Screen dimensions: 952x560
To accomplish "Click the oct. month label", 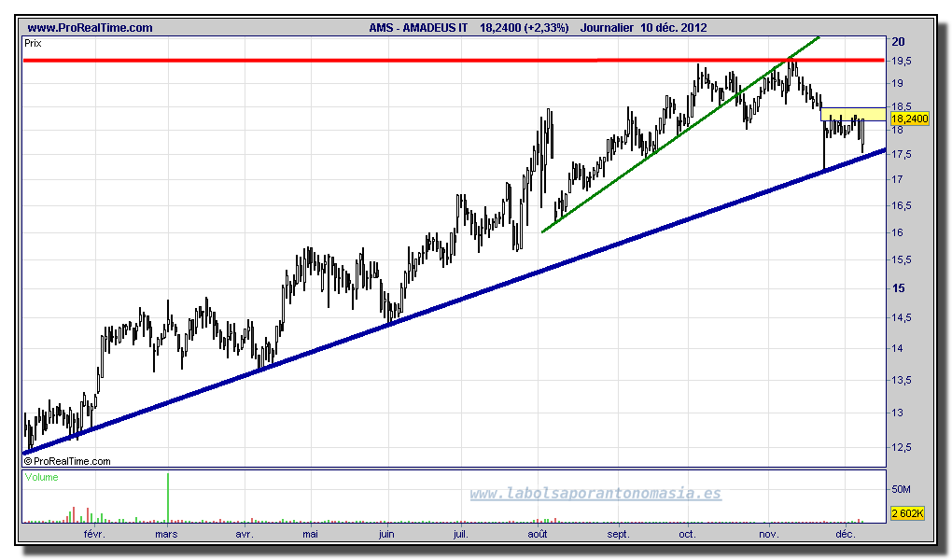I will coord(687,535).
